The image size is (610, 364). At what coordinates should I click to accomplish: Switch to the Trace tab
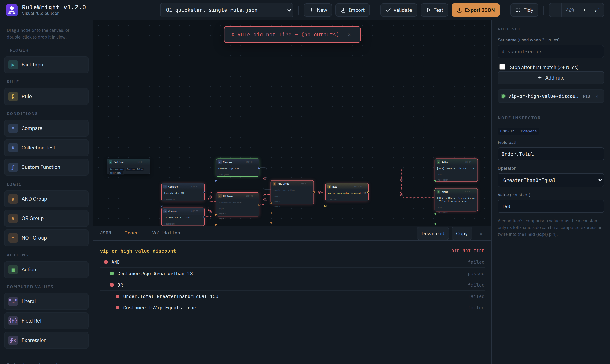click(x=132, y=233)
